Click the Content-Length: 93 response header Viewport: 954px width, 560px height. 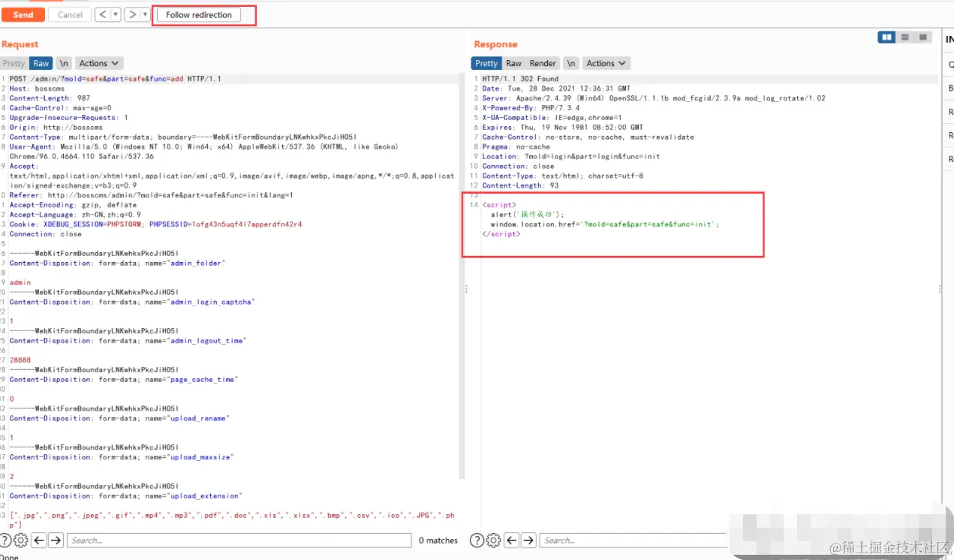pos(520,185)
